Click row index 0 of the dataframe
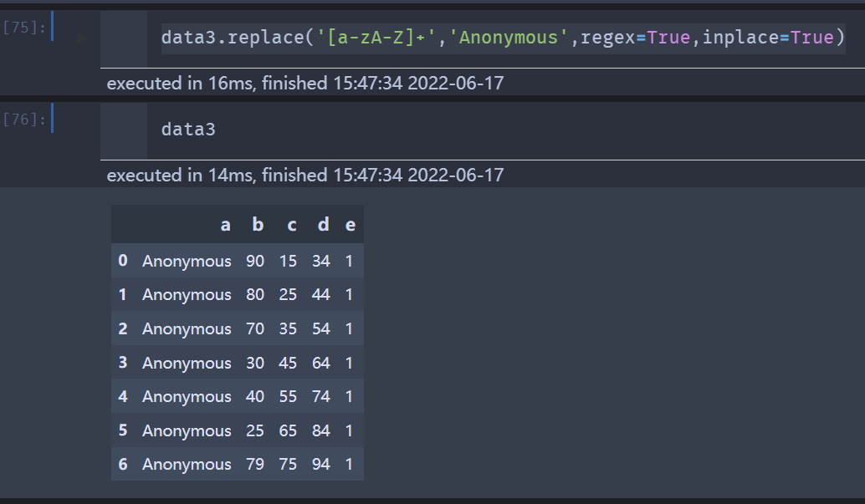865x504 pixels. pyautogui.click(x=123, y=260)
